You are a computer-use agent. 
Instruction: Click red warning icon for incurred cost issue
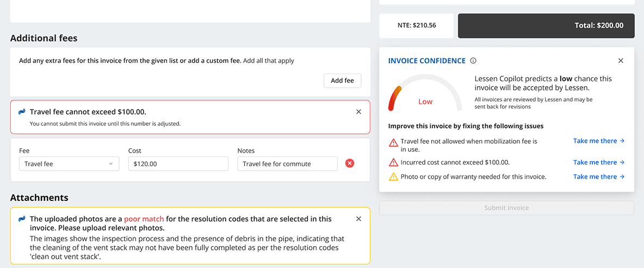tap(393, 162)
